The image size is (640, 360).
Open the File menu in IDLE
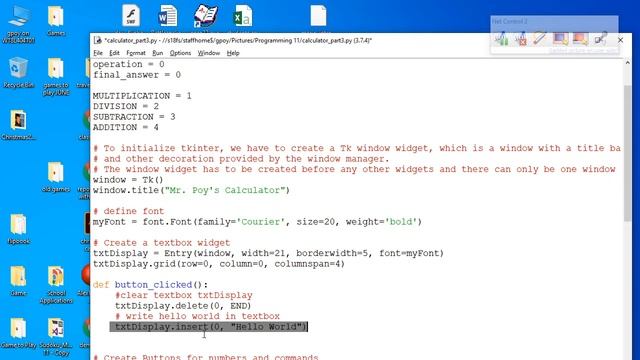pos(98,53)
